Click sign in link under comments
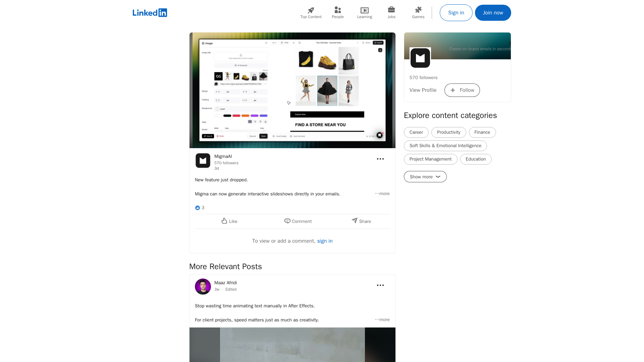 point(325,241)
